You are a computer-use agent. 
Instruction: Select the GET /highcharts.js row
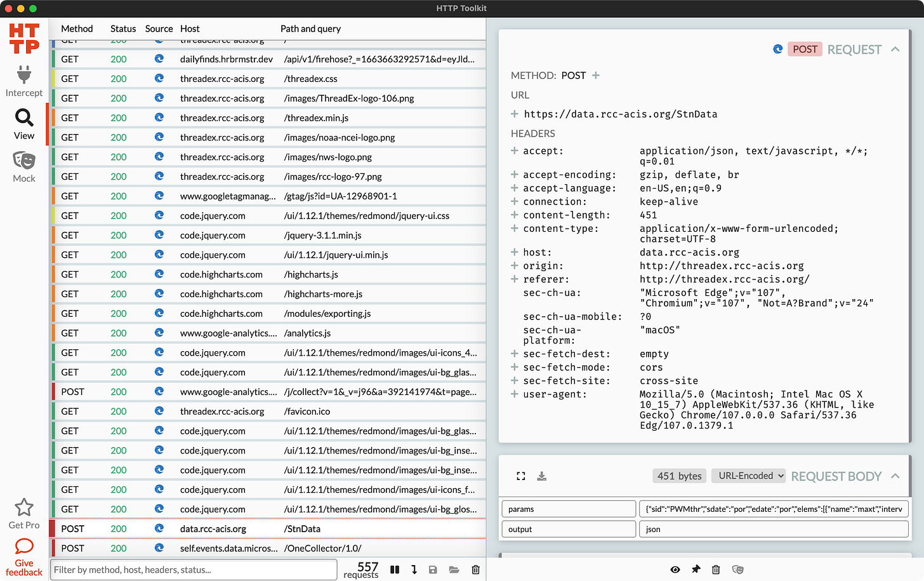click(x=268, y=274)
